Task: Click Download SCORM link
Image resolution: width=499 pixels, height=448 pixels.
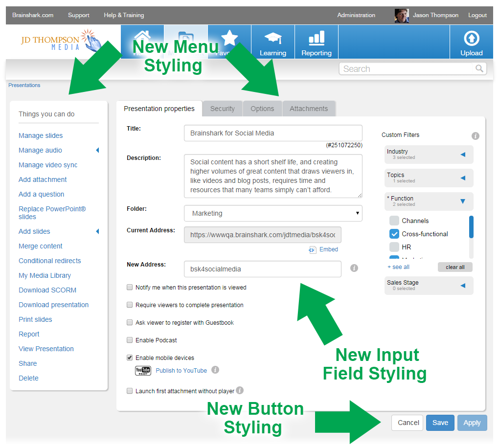Action: click(47, 290)
